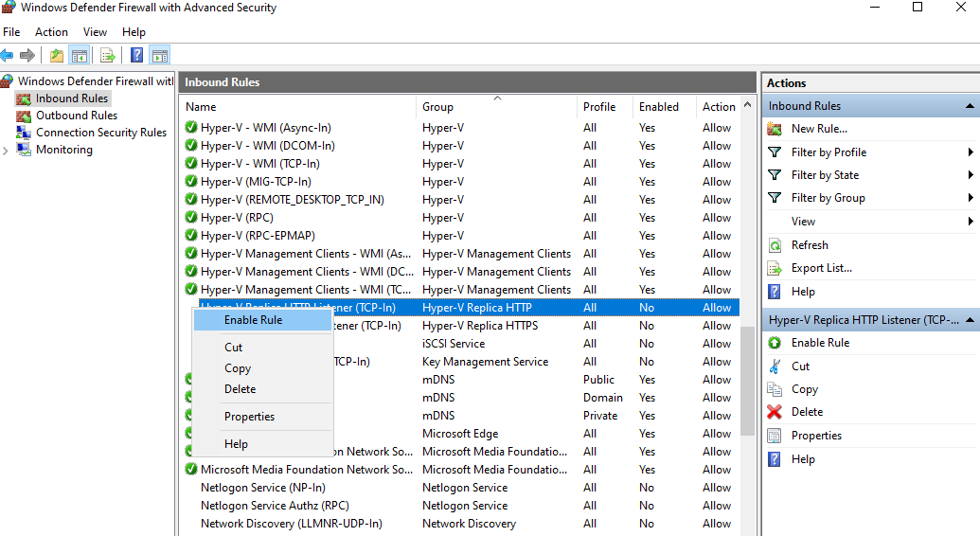Open the Filter by Group submenu arrow
The height and width of the screenshot is (536, 980).
click(x=970, y=198)
